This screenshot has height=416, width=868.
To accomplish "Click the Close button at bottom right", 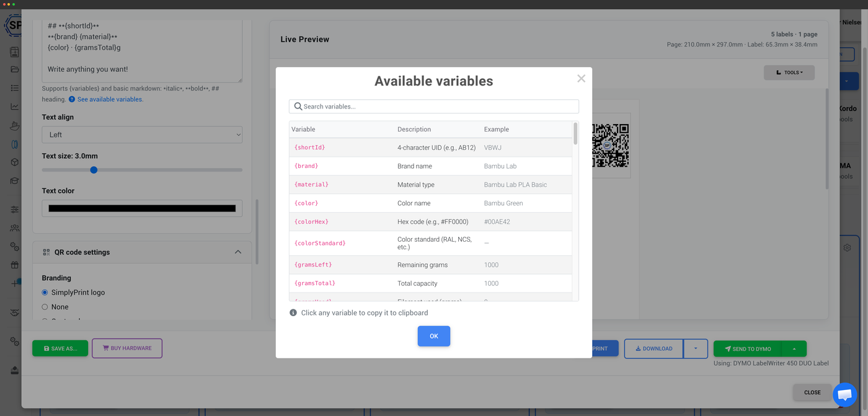I will (812, 392).
